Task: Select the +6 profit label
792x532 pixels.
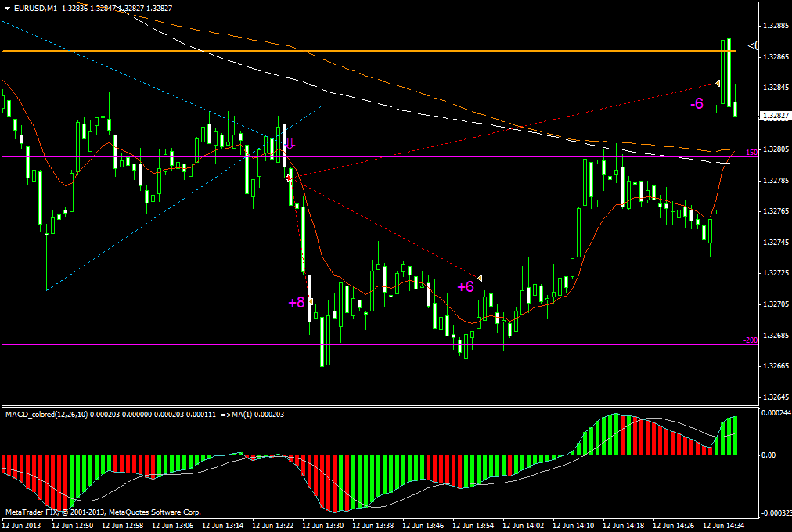Action: [x=466, y=286]
